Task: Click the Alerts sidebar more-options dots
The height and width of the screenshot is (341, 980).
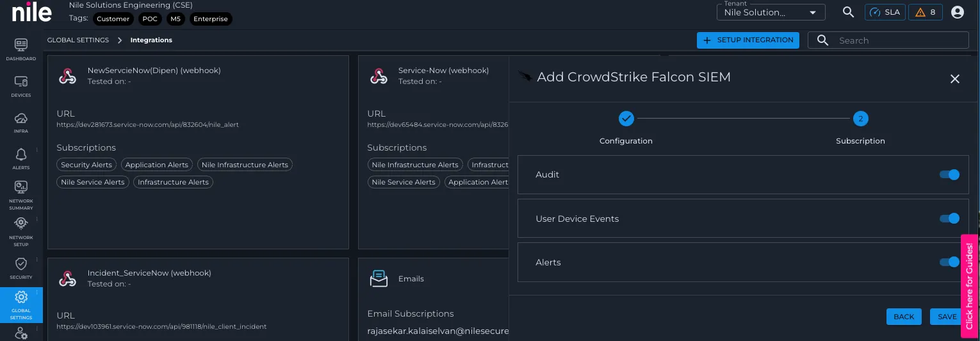Action: click(37, 150)
